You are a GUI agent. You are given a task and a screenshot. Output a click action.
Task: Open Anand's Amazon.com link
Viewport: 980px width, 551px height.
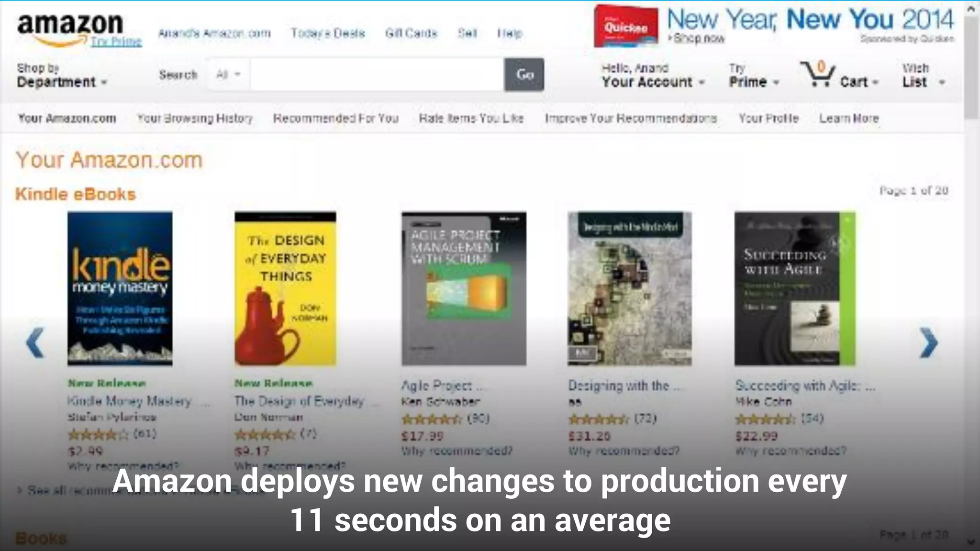click(x=214, y=33)
